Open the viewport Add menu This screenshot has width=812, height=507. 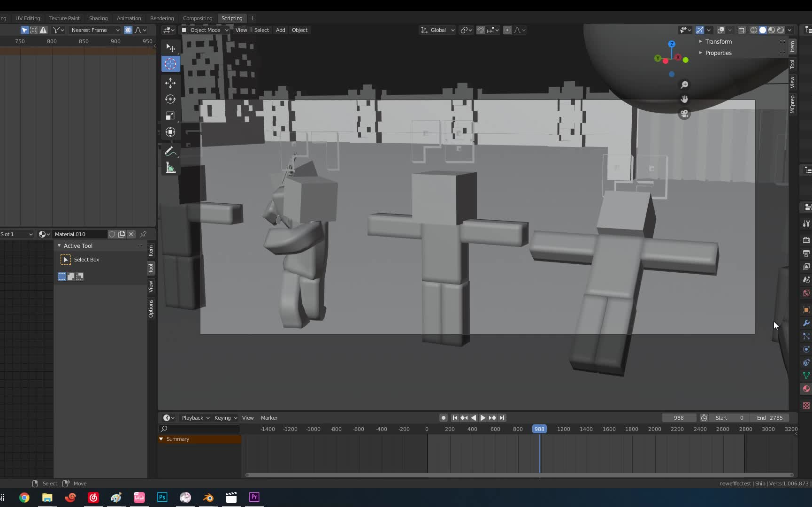point(280,30)
